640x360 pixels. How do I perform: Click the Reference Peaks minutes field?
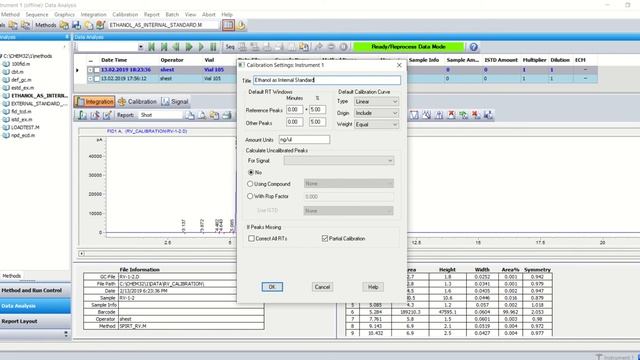294,110
